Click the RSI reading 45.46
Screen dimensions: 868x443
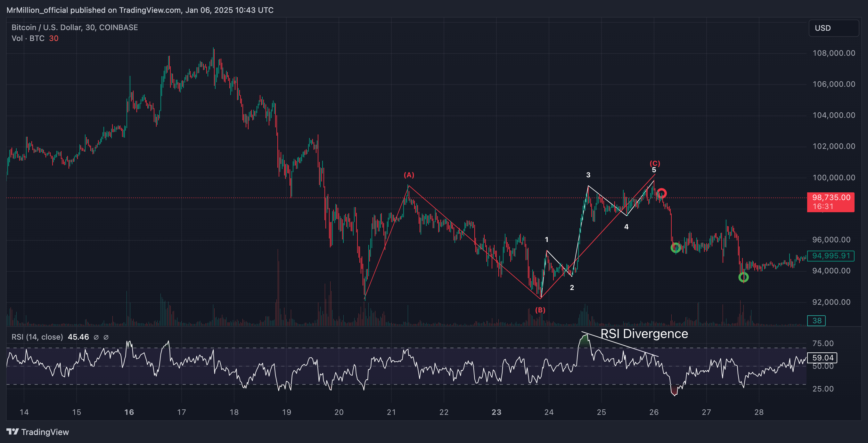[x=78, y=337]
